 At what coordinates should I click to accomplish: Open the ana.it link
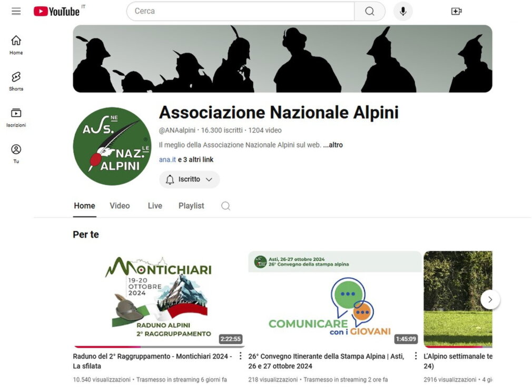pos(168,159)
